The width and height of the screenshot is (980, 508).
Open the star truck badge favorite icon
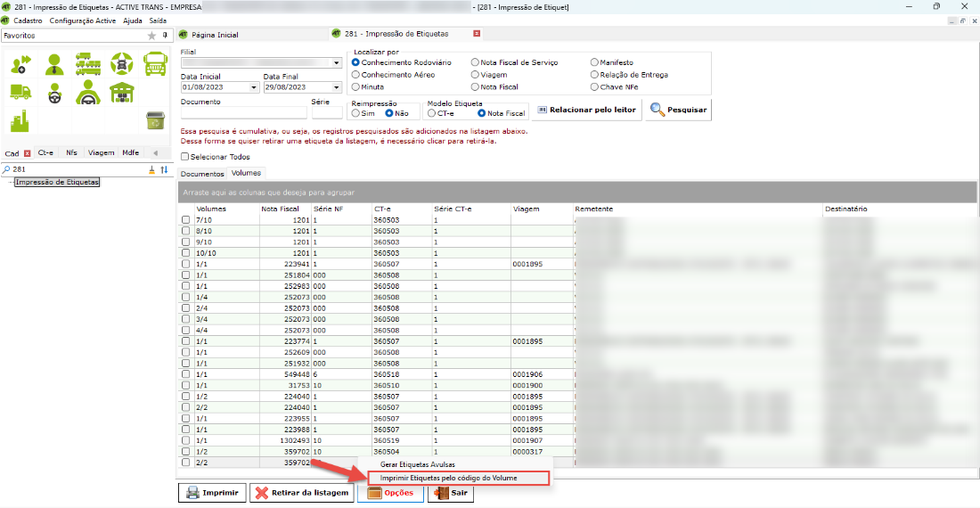[122, 64]
